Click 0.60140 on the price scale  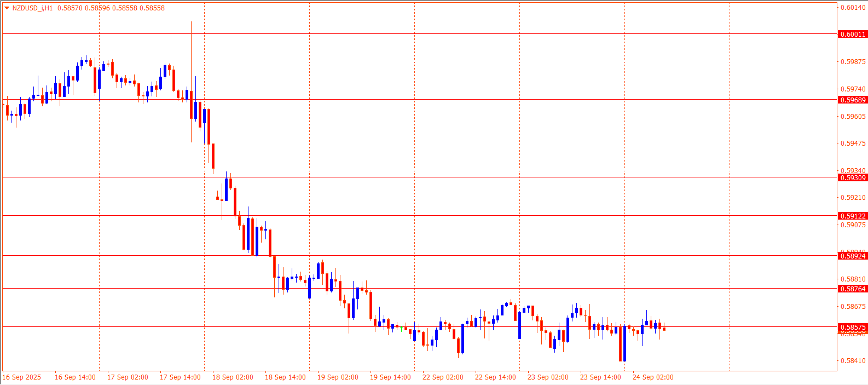tap(853, 8)
